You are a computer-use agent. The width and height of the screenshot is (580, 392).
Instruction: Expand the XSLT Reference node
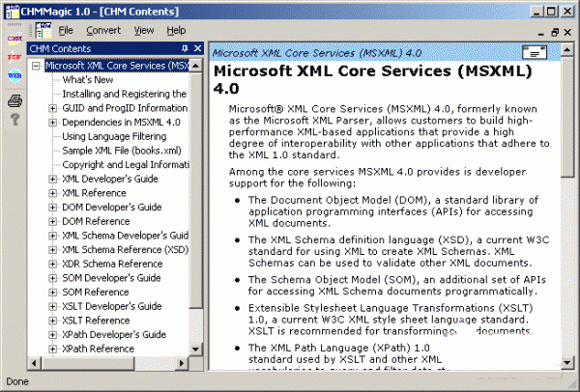tap(53, 320)
